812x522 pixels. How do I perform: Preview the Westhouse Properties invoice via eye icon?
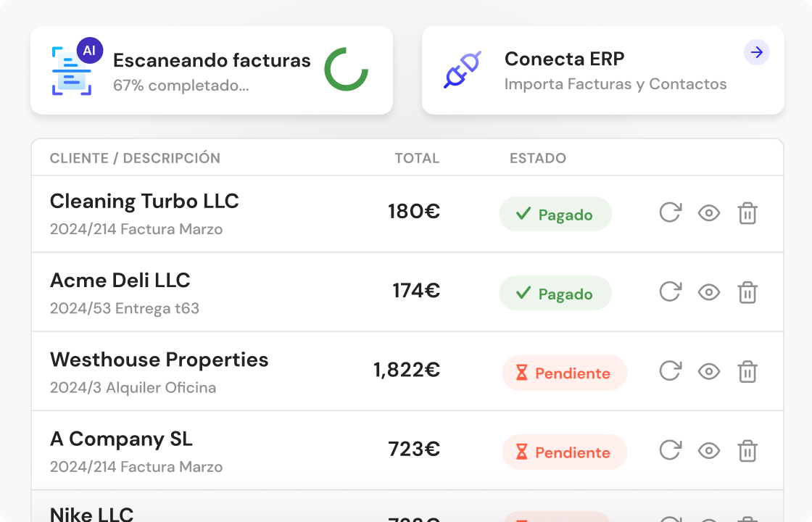click(x=708, y=371)
